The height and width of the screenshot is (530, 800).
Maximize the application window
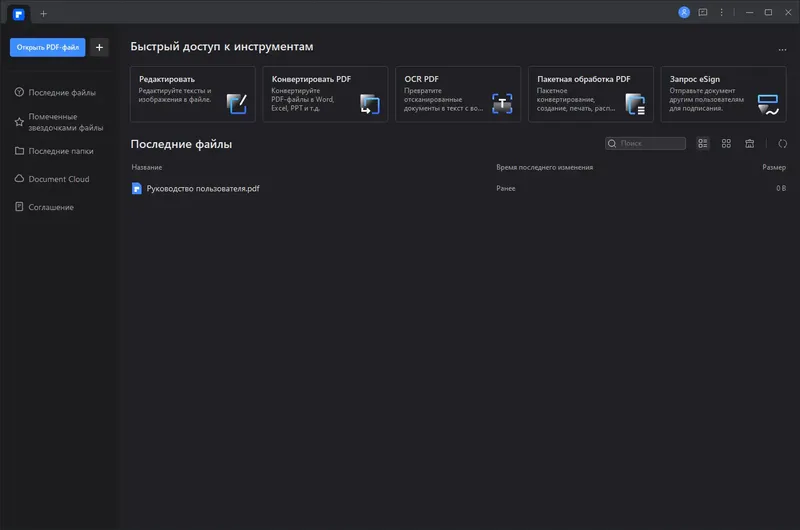[x=768, y=12]
